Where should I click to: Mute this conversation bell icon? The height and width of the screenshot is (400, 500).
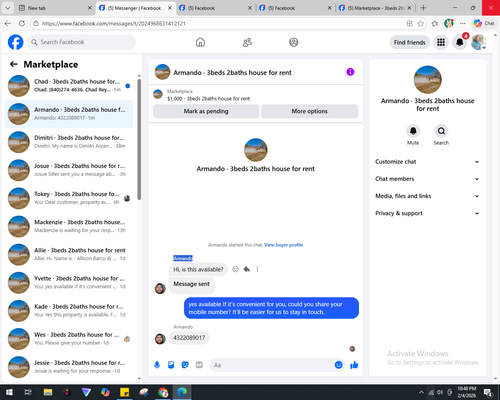[x=413, y=131]
